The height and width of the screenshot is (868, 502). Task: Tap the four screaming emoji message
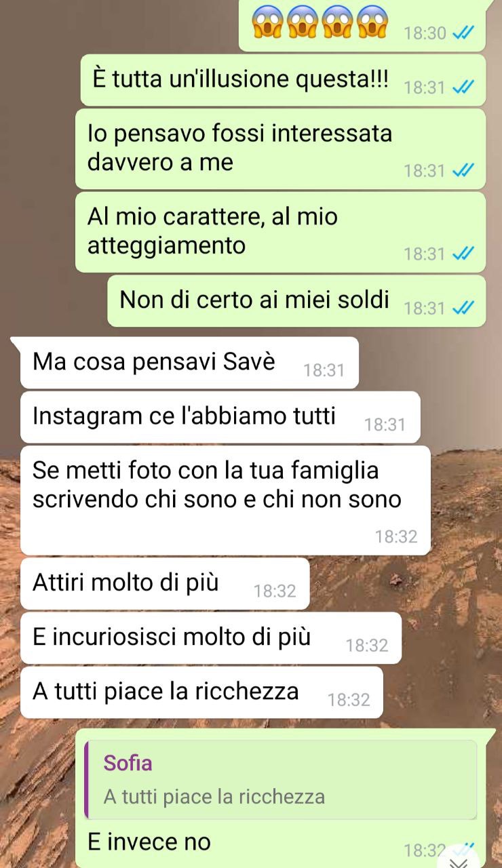[362, 25]
